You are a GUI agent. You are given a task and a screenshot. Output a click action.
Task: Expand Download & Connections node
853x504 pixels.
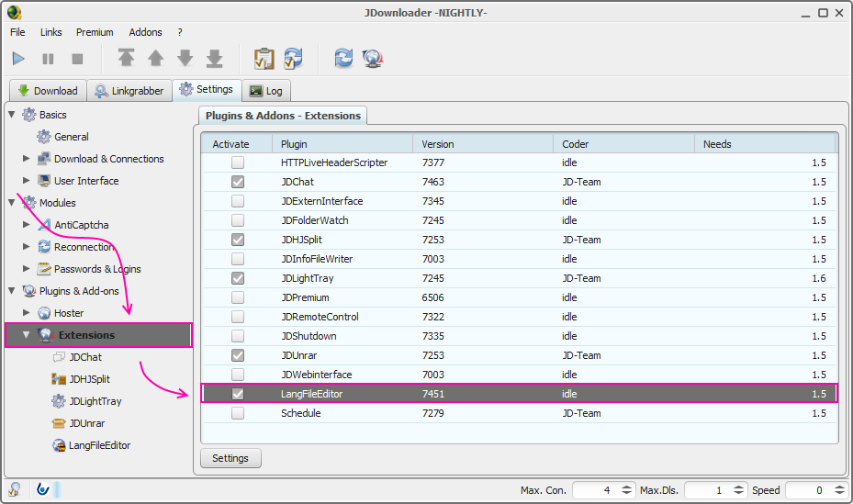click(x=26, y=158)
